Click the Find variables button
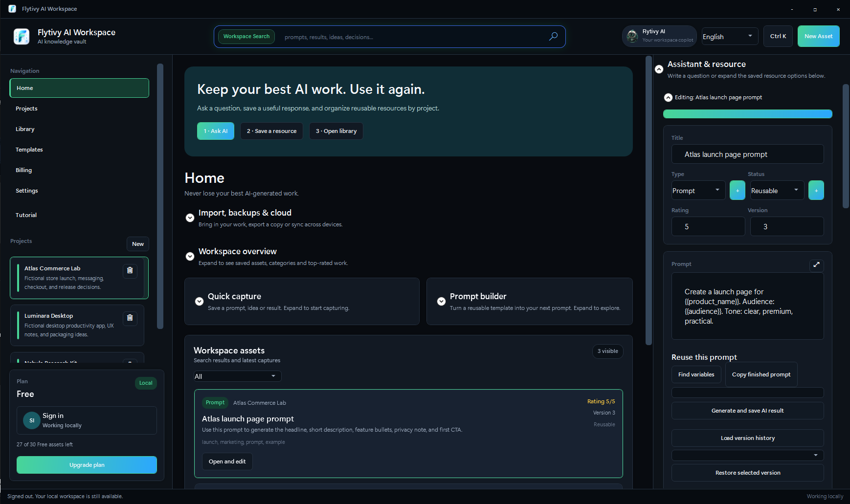 [x=696, y=374]
